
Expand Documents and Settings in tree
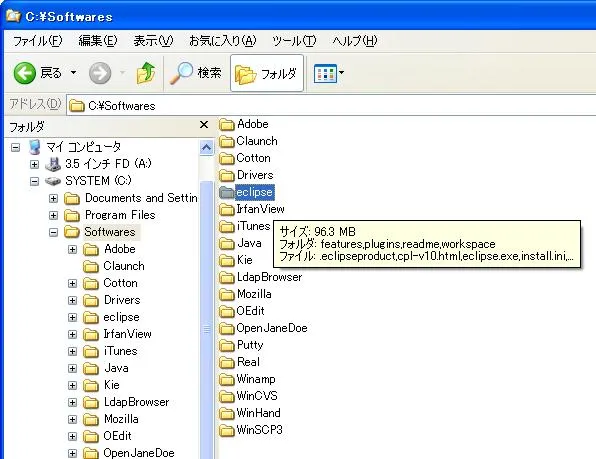point(54,198)
